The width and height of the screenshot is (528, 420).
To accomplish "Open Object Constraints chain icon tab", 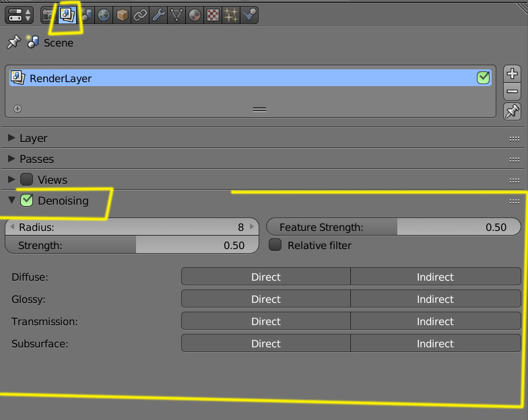I will coord(140,15).
